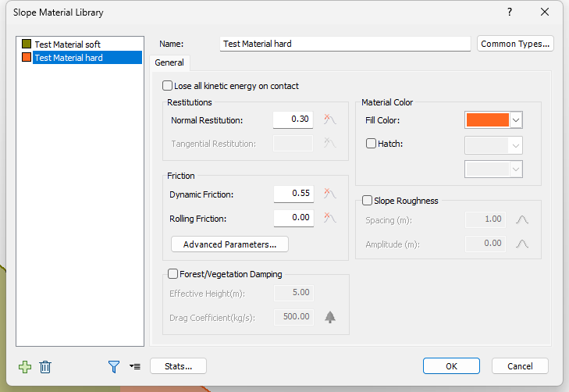Click the material Name text field

point(343,44)
